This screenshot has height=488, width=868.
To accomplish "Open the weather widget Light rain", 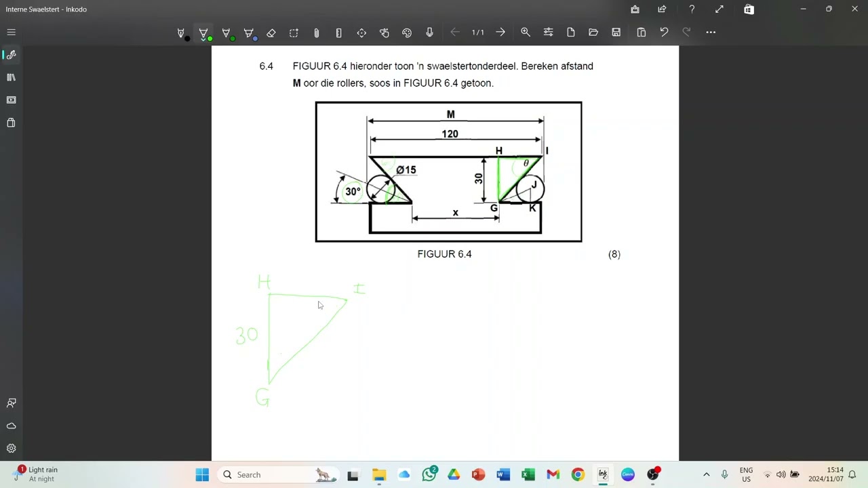I will click(35, 474).
